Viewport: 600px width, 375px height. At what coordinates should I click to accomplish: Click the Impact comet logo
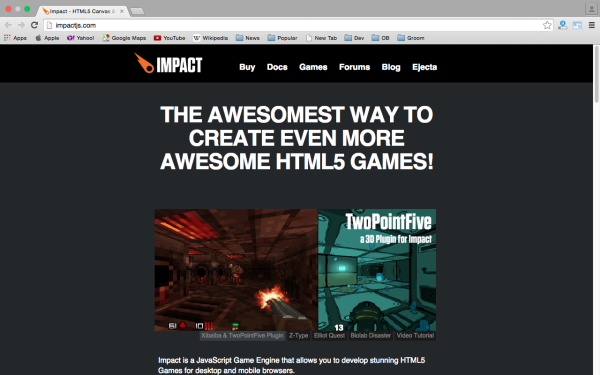[168, 64]
